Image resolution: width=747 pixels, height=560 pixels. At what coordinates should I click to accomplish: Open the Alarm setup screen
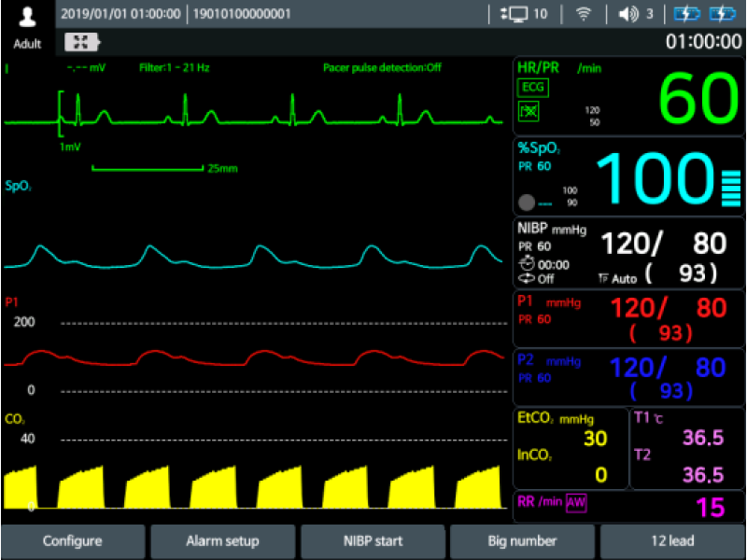click(222, 540)
